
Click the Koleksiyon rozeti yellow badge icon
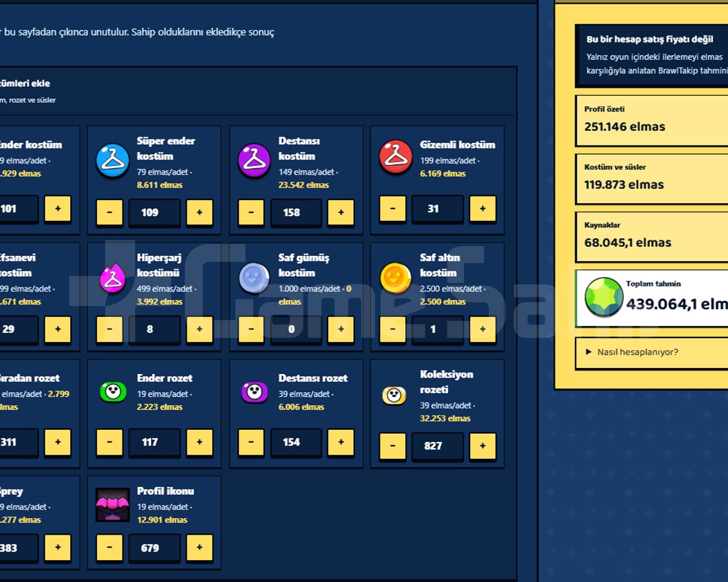[x=394, y=395]
